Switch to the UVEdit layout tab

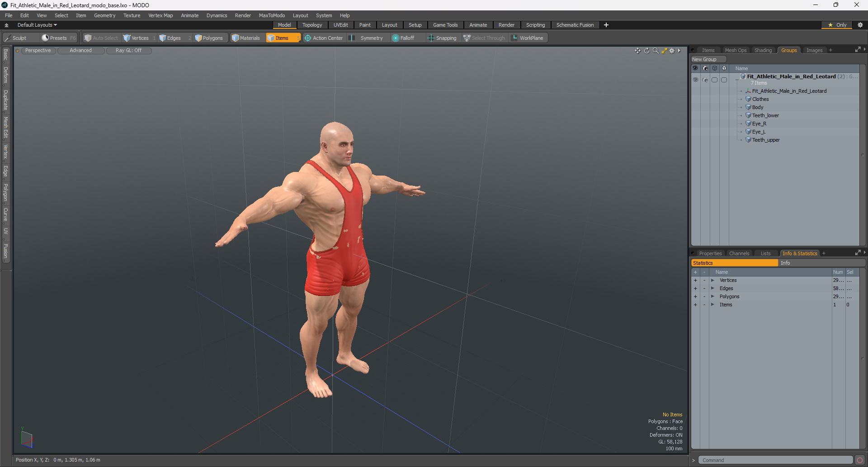341,25
